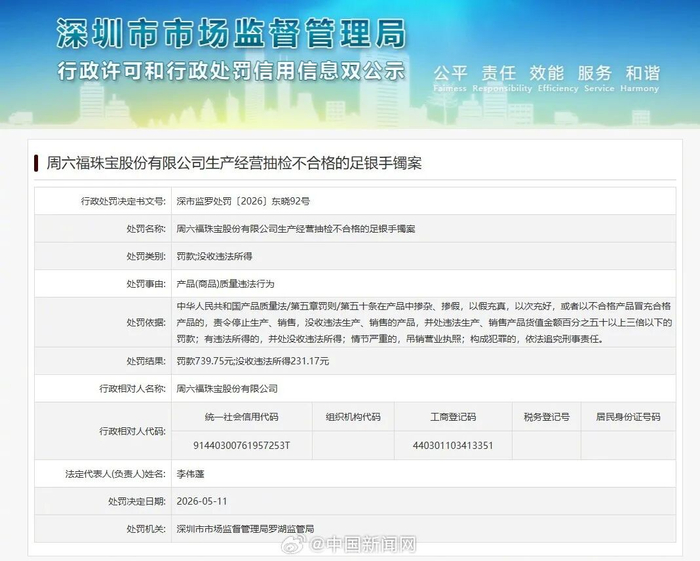Click the label 处罚事由
This screenshot has height=561, width=700.
pyautogui.click(x=146, y=284)
